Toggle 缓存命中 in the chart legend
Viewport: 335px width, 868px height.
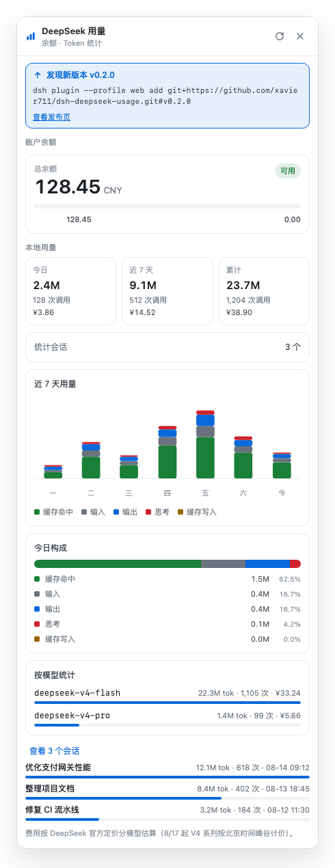[54, 511]
